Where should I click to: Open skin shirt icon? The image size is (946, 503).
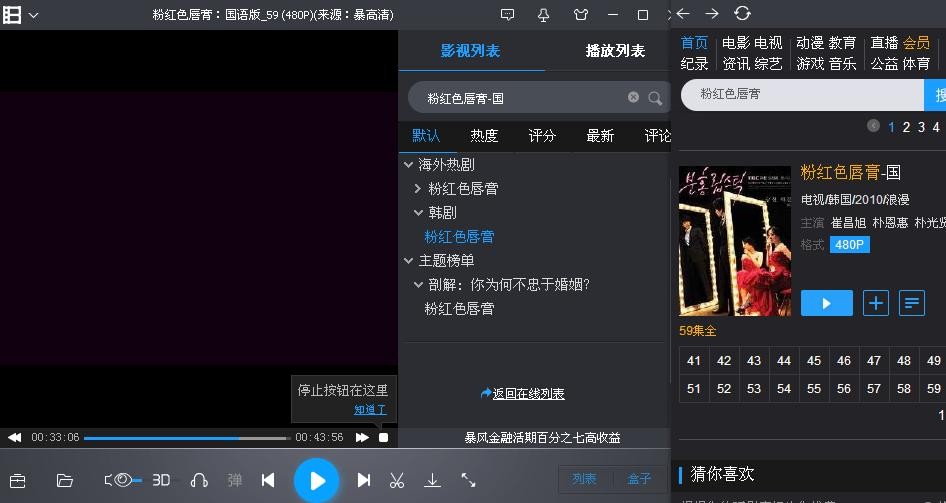(x=581, y=15)
